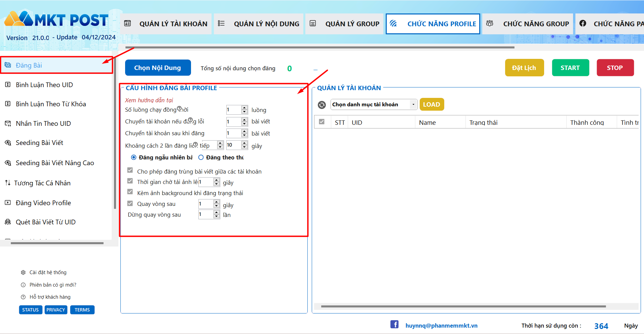Click the Quét Bài Viết Từ UID icon

click(x=8, y=222)
